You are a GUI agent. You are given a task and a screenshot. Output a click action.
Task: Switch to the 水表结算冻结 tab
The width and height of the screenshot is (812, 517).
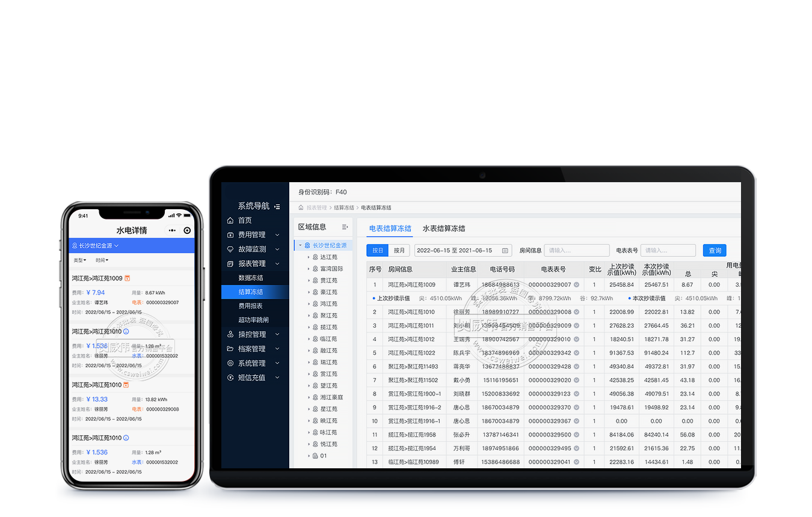coord(444,228)
